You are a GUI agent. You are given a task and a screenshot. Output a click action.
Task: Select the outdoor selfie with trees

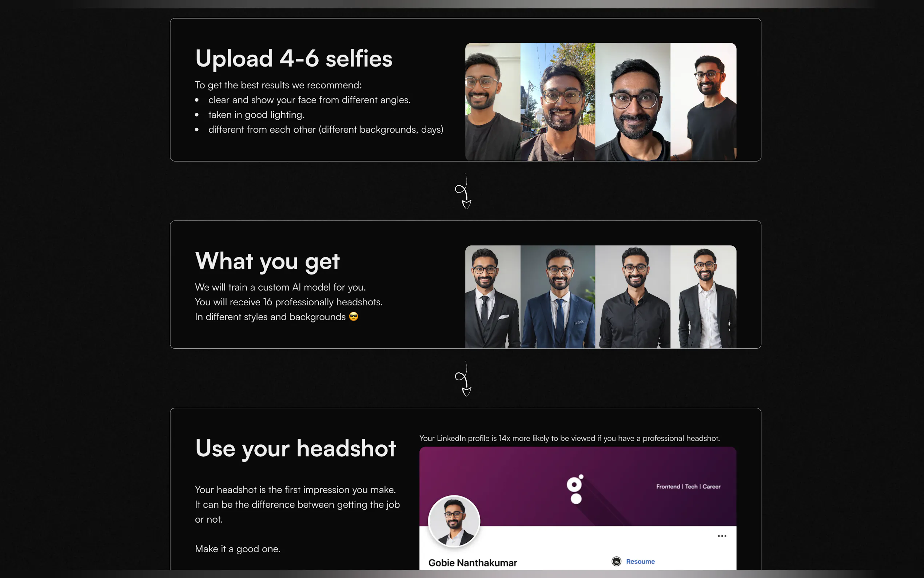[558, 102]
